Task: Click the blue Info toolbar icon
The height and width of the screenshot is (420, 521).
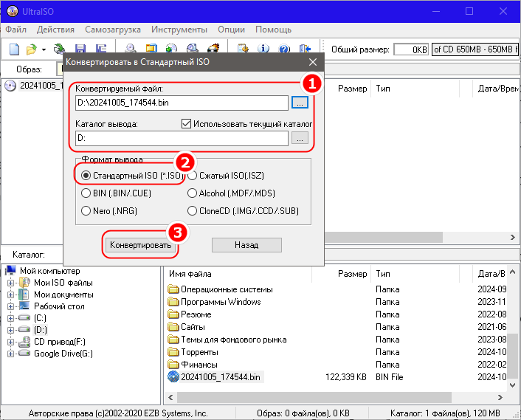Action: click(x=263, y=49)
